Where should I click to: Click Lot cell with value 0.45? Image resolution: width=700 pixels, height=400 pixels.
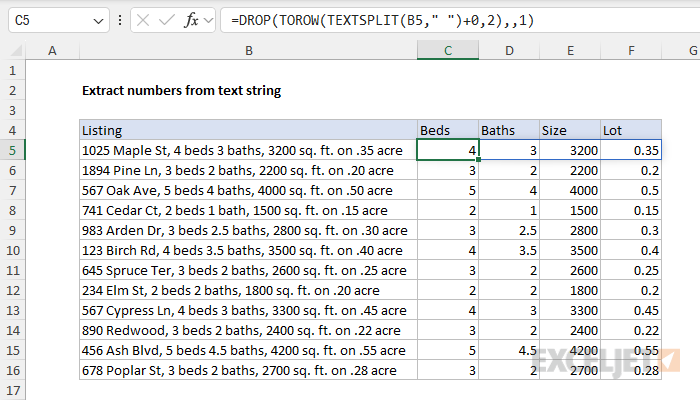pyautogui.click(x=631, y=310)
